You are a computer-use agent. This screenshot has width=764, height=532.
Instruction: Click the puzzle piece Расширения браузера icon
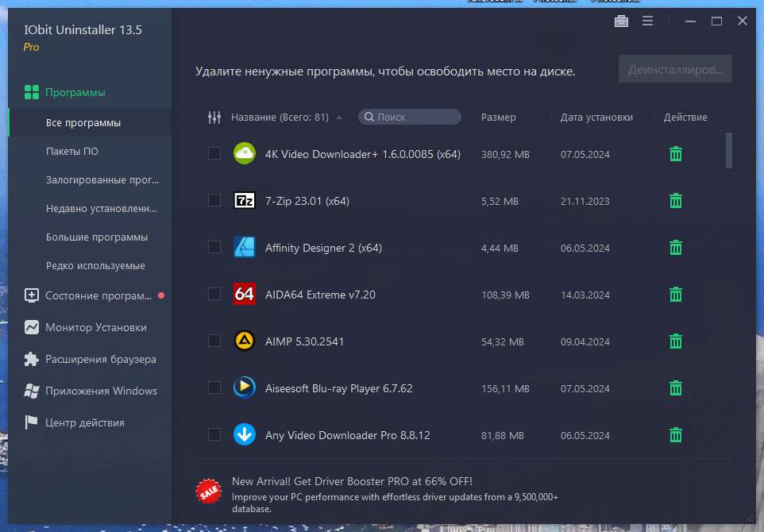click(x=32, y=360)
